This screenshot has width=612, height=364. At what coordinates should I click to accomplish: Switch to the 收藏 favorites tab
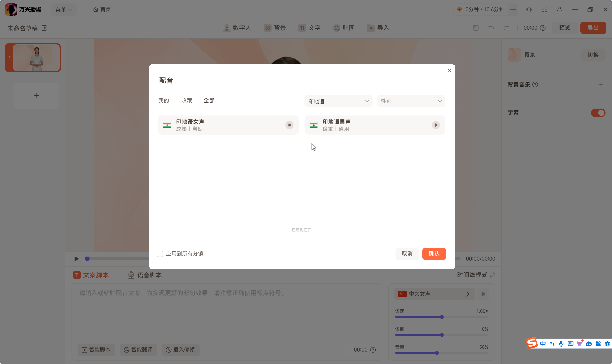(186, 100)
